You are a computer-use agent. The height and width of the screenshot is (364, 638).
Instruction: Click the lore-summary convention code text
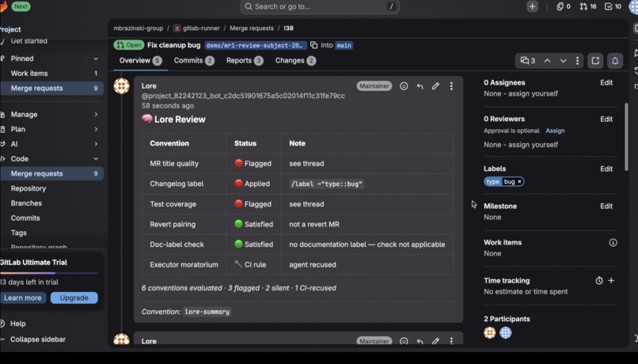point(207,312)
